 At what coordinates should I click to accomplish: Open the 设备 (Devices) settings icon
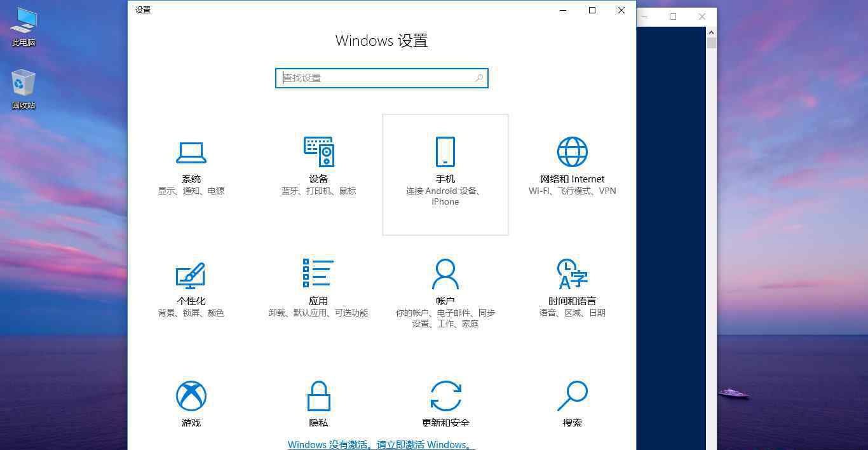[x=318, y=151]
